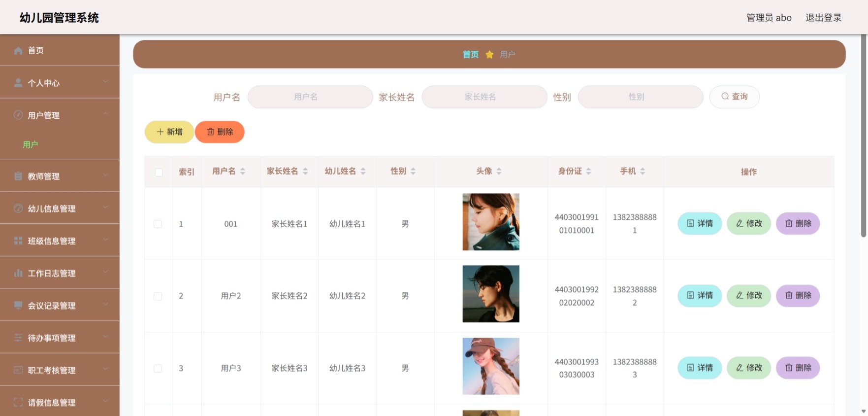Click the star icon in the breadcrumb bar
Image resolution: width=868 pixels, height=416 pixels.
coord(489,54)
